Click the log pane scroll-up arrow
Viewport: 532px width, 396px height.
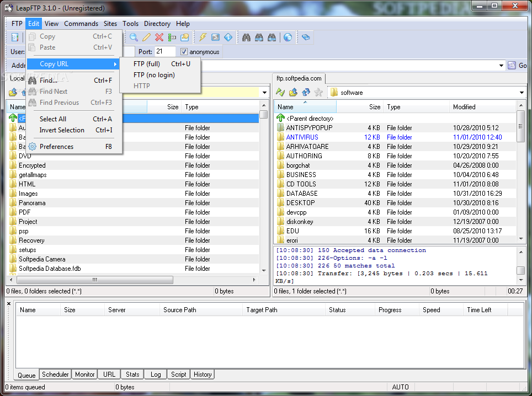[x=521, y=252]
